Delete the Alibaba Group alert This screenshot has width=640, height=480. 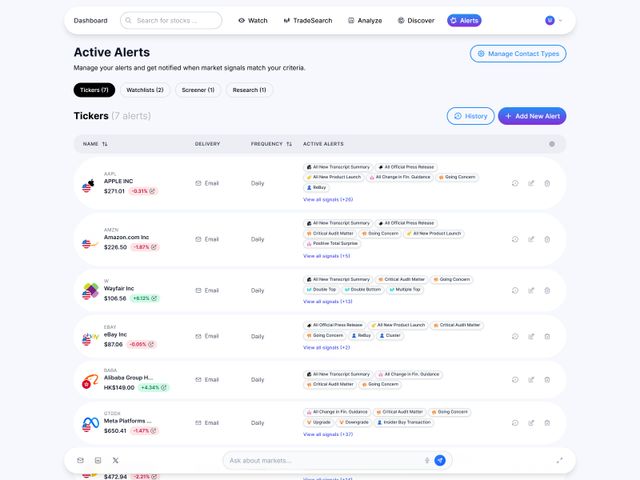[547, 380]
